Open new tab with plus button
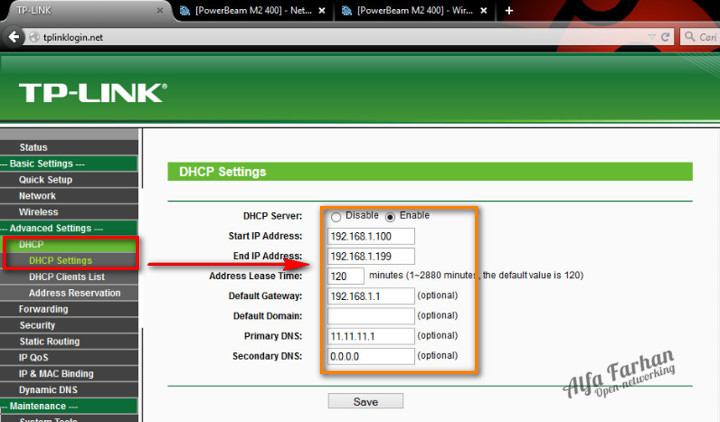The width and height of the screenshot is (720, 422). tap(509, 11)
